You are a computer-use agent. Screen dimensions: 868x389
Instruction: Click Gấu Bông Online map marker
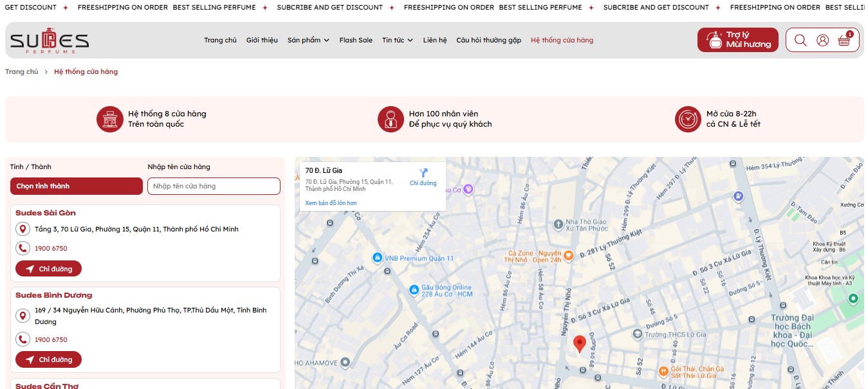click(x=415, y=291)
